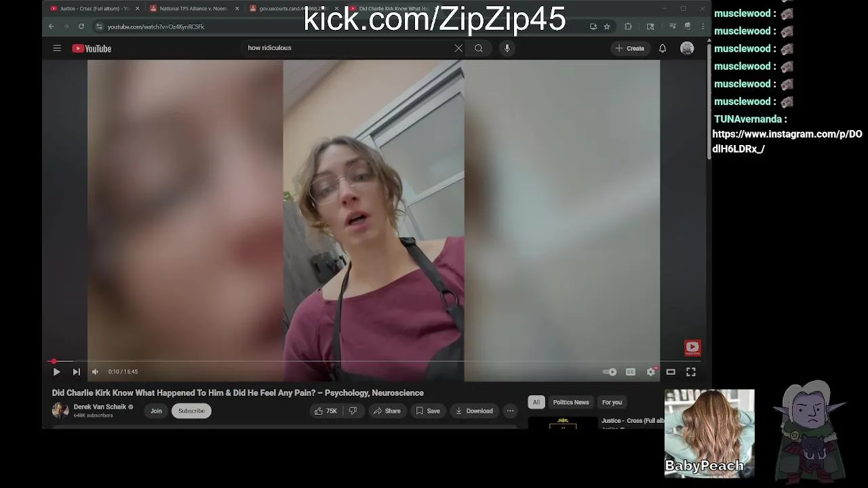Open the Instagram link in chat
The image size is (868, 488).
point(787,142)
